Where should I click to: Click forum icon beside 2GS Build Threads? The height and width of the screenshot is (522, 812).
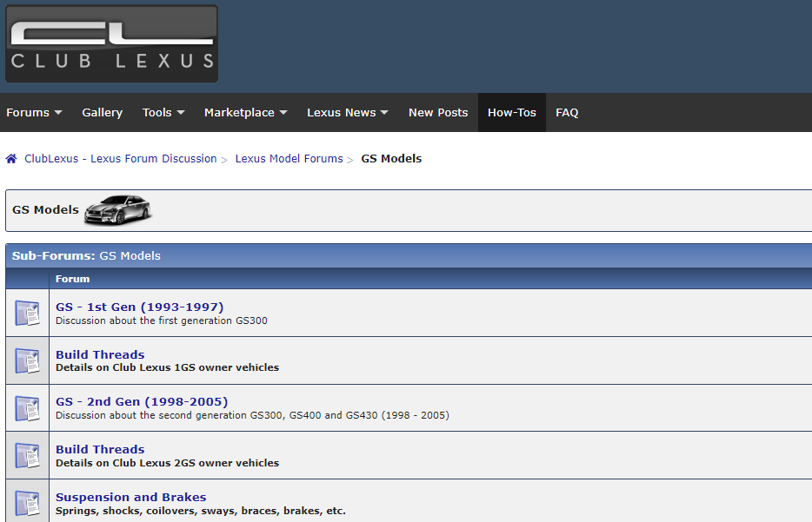coord(28,455)
